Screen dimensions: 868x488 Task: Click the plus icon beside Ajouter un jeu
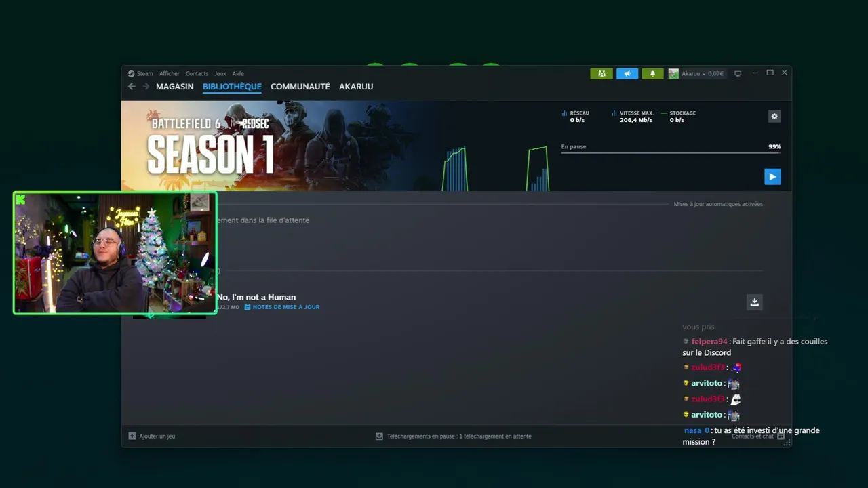click(132, 436)
